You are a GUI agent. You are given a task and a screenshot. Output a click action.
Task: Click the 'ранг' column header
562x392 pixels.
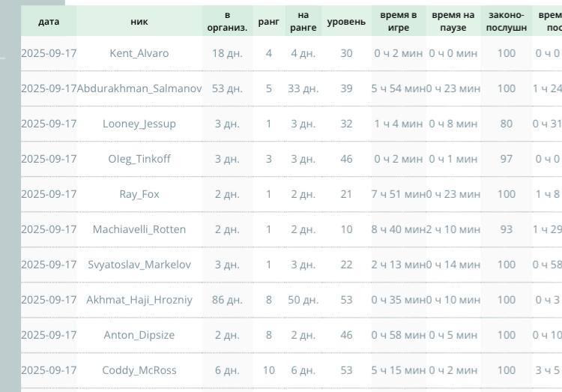pyautogui.click(x=268, y=22)
